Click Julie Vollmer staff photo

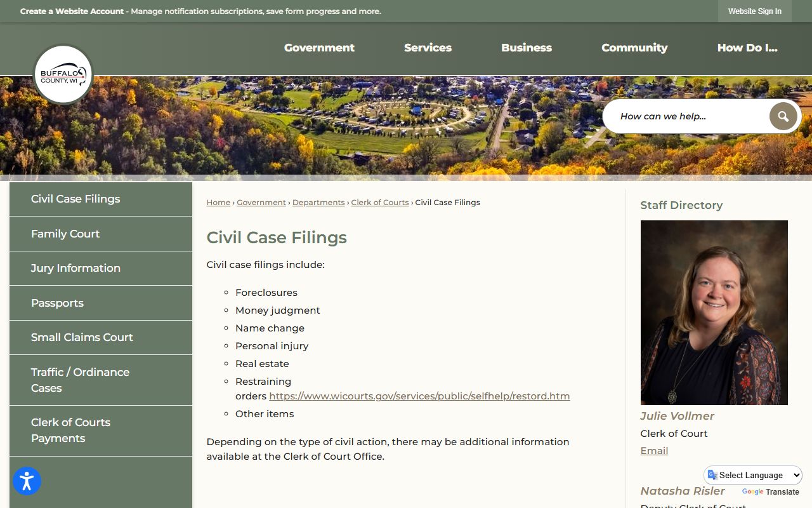point(714,312)
